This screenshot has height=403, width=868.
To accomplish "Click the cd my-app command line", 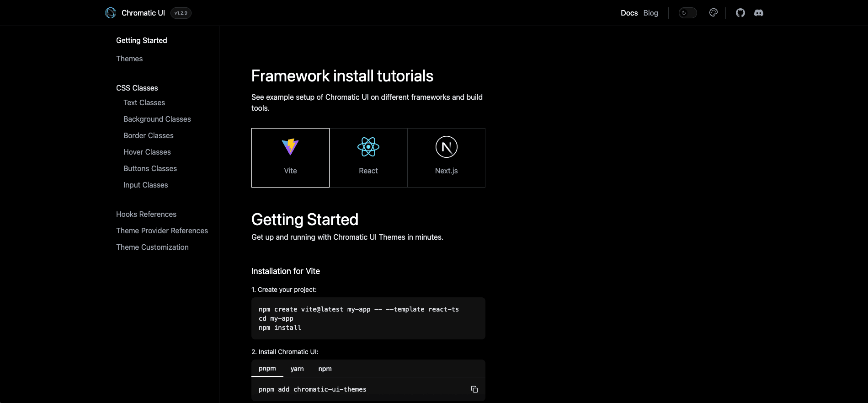I will (276, 318).
